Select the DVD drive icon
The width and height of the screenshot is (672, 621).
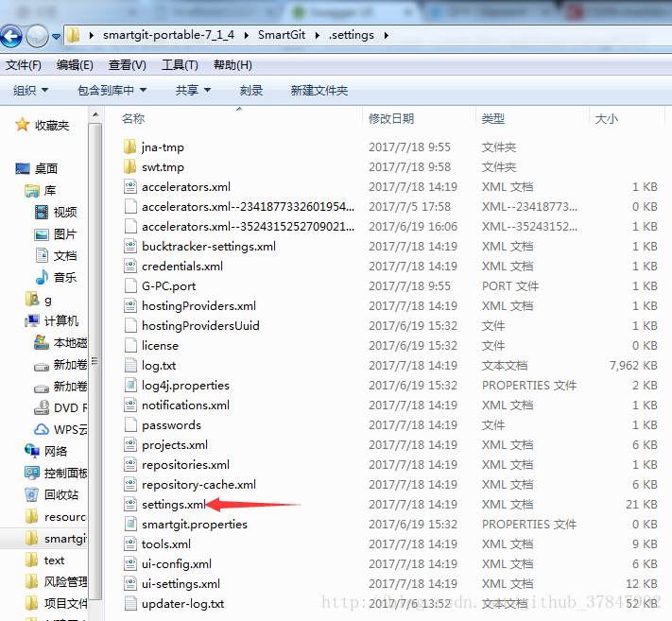[x=42, y=407]
